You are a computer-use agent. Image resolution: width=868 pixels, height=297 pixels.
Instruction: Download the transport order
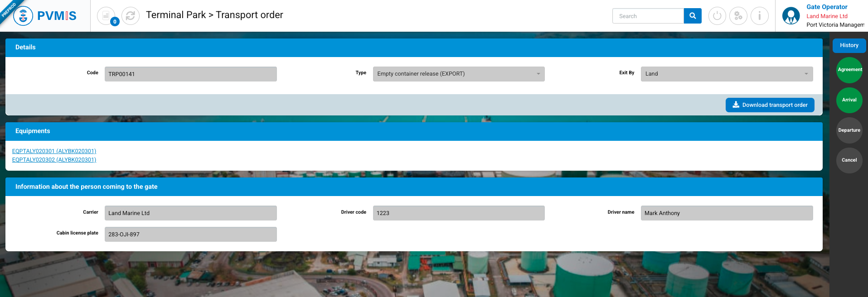click(x=770, y=105)
